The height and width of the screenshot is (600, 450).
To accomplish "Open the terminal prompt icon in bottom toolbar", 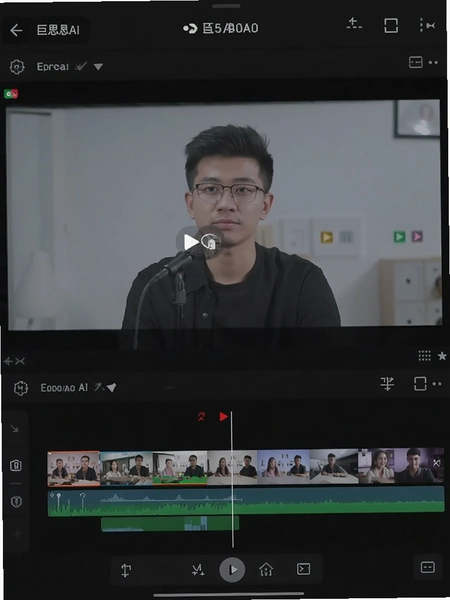I will (x=303, y=569).
